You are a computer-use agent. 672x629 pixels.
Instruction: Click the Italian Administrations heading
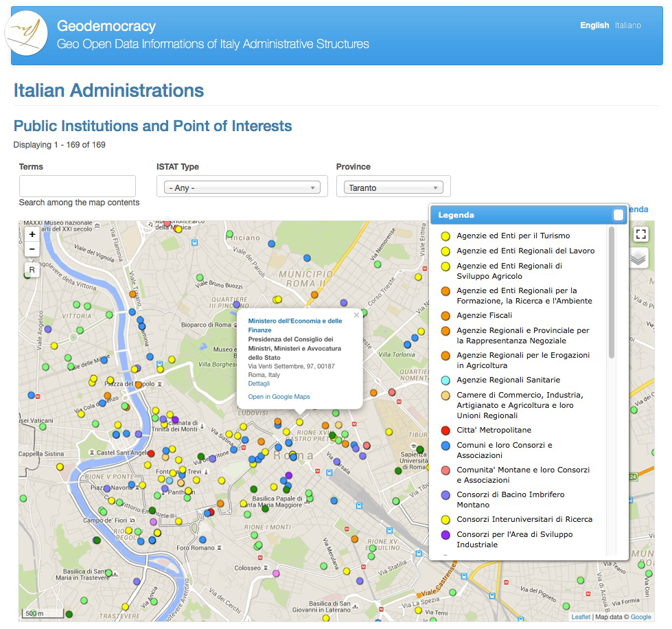click(x=108, y=91)
